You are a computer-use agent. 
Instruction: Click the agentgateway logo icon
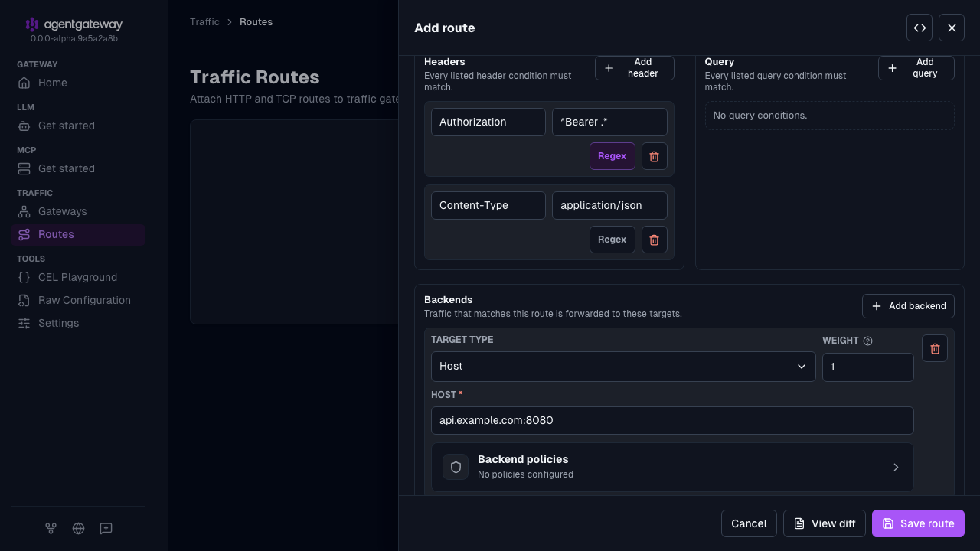31,24
